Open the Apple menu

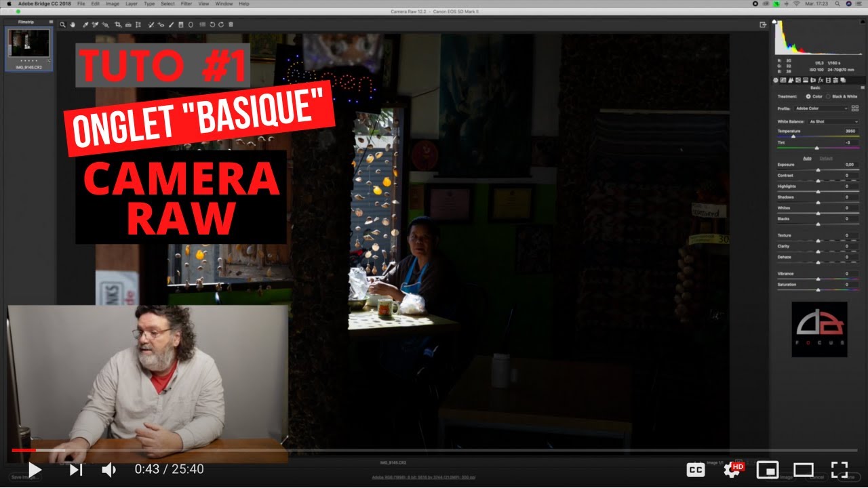[x=9, y=4]
